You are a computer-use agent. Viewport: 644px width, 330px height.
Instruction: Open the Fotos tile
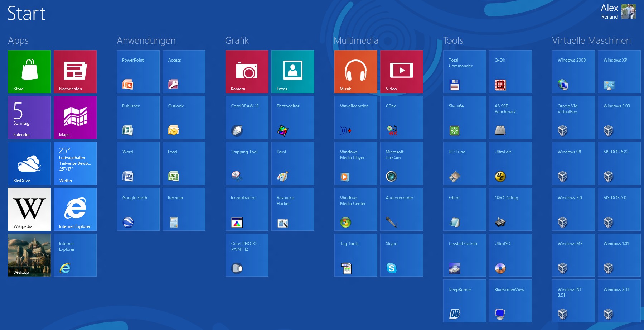click(293, 72)
